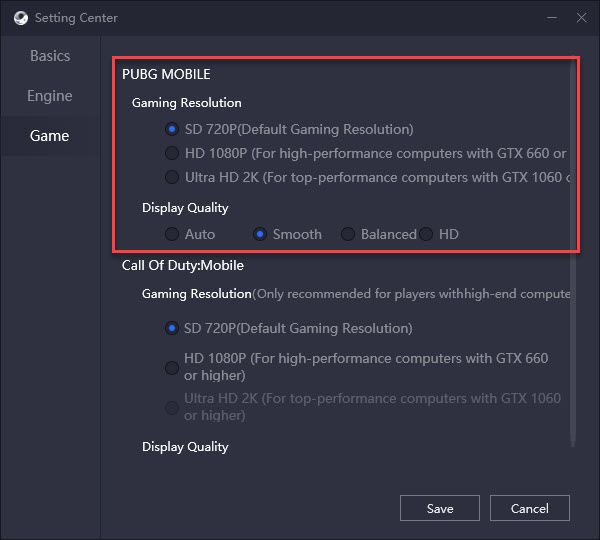The height and width of the screenshot is (540, 600).
Task: Select PUBG SD 720P default resolution
Action: point(172,129)
